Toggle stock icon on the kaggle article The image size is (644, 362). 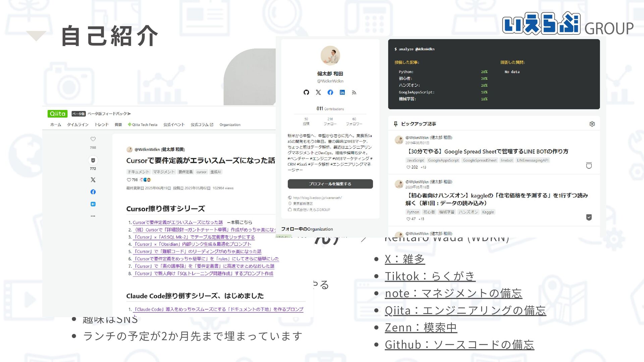[589, 217]
